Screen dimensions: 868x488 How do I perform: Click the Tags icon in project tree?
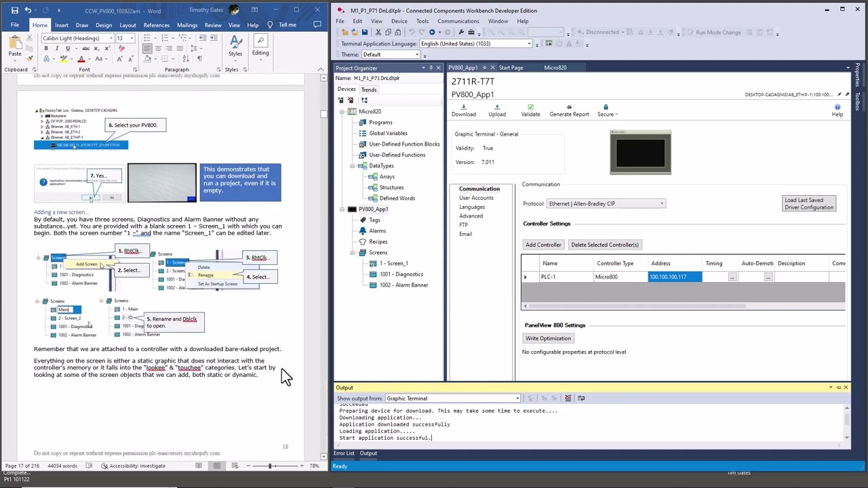coord(363,220)
